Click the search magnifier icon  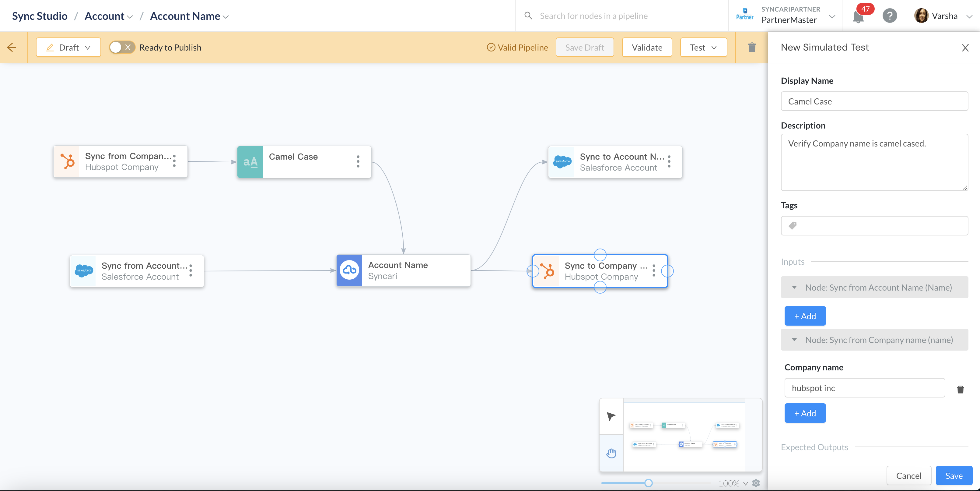[528, 16]
